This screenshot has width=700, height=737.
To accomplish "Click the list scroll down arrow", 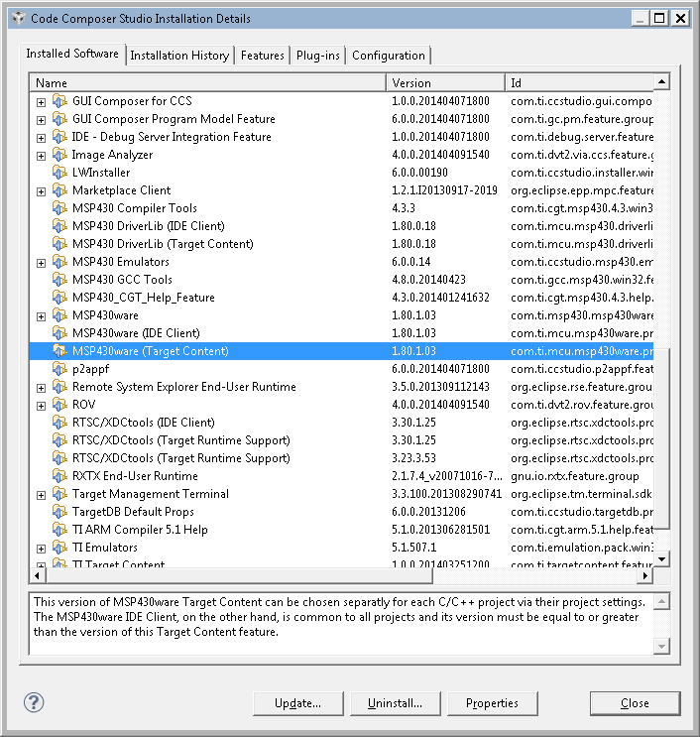I will (x=661, y=558).
